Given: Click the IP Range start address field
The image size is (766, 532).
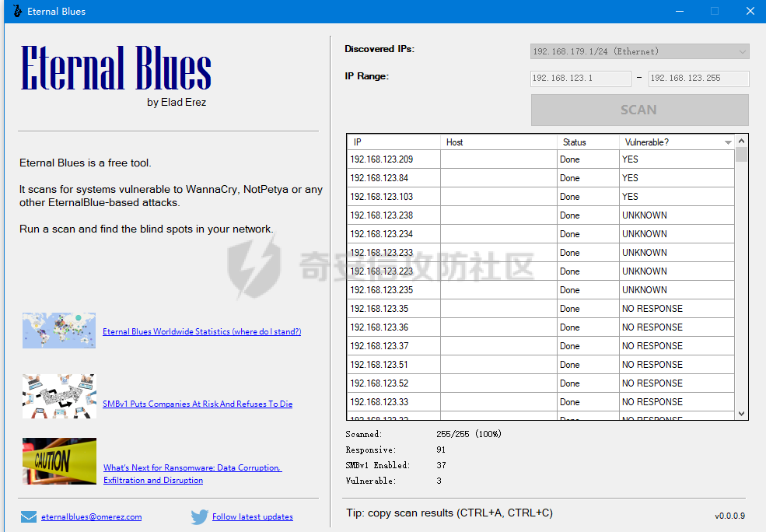Looking at the screenshot, I should [581, 78].
